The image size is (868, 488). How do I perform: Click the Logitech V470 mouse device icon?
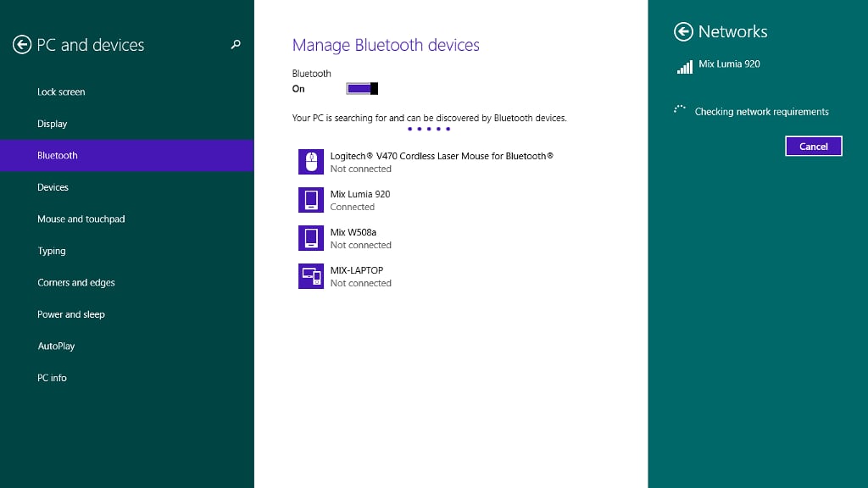pyautogui.click(x=311, y=162)
